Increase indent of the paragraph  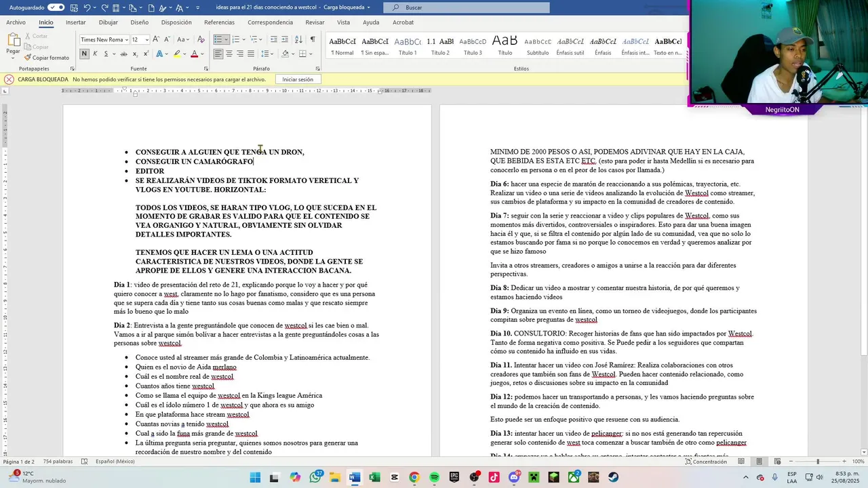pyautogui.click(x=285, y=39)
